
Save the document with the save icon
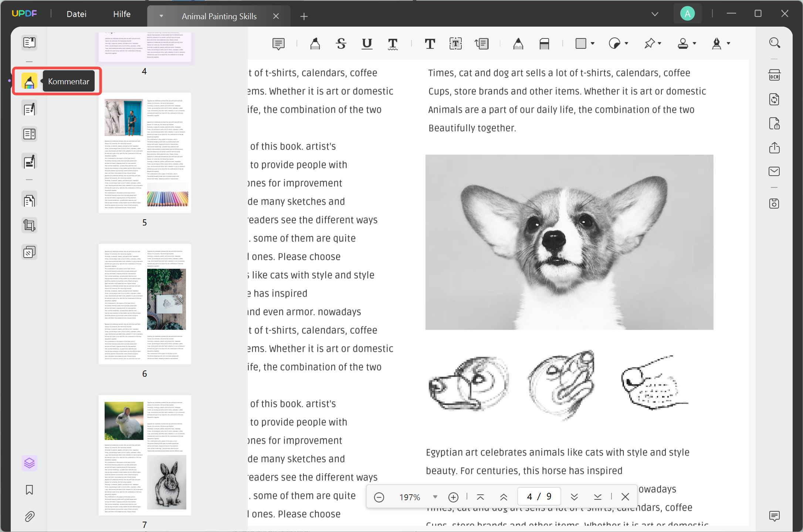click(775, 203)
